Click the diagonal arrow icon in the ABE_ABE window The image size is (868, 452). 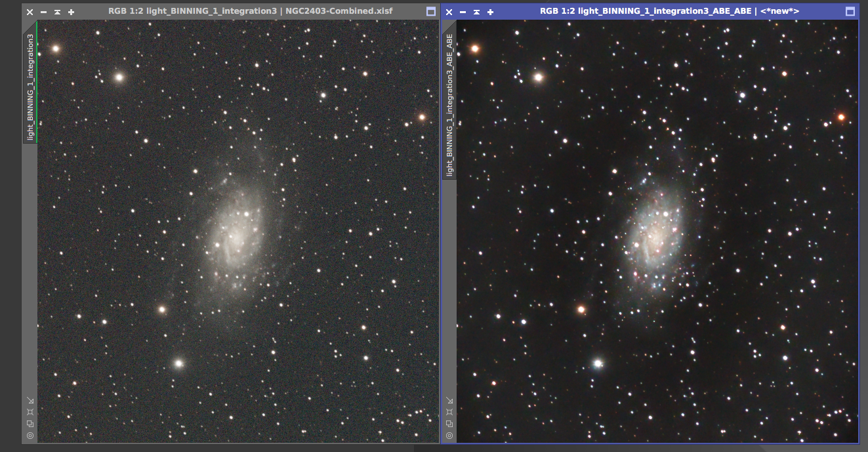pos(449,401)
